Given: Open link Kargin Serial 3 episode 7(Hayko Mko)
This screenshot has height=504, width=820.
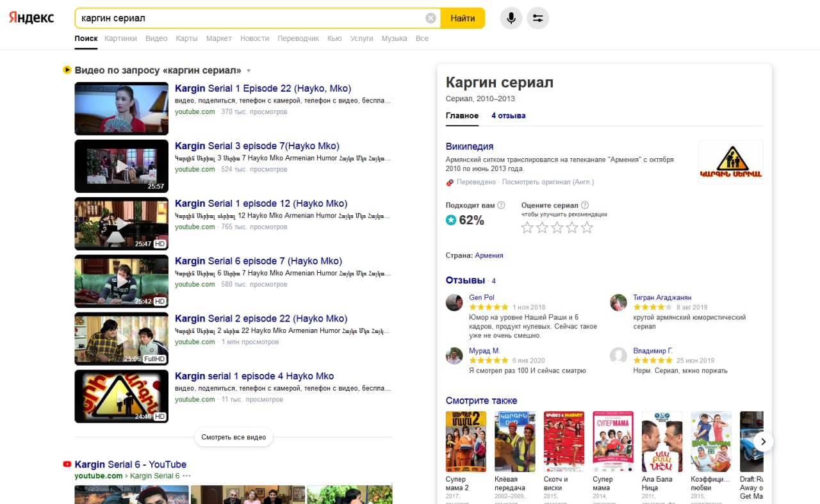Looking at the screenshot, I should coord(257,146).
